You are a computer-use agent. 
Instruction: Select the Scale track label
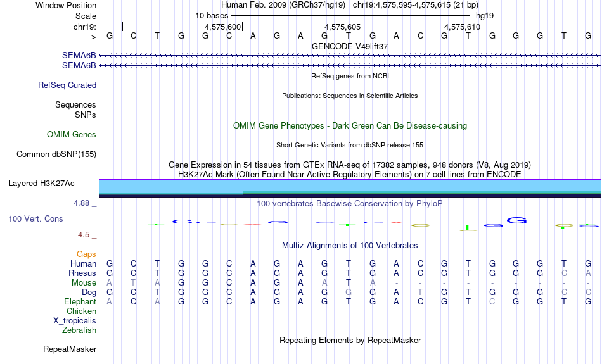coord(86,16)
